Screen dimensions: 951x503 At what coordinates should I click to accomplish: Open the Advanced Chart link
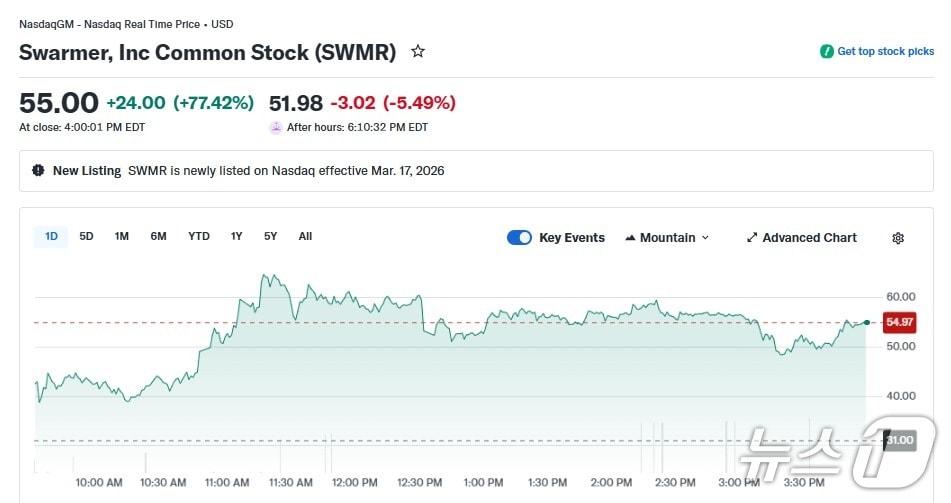tap(809, 238)
